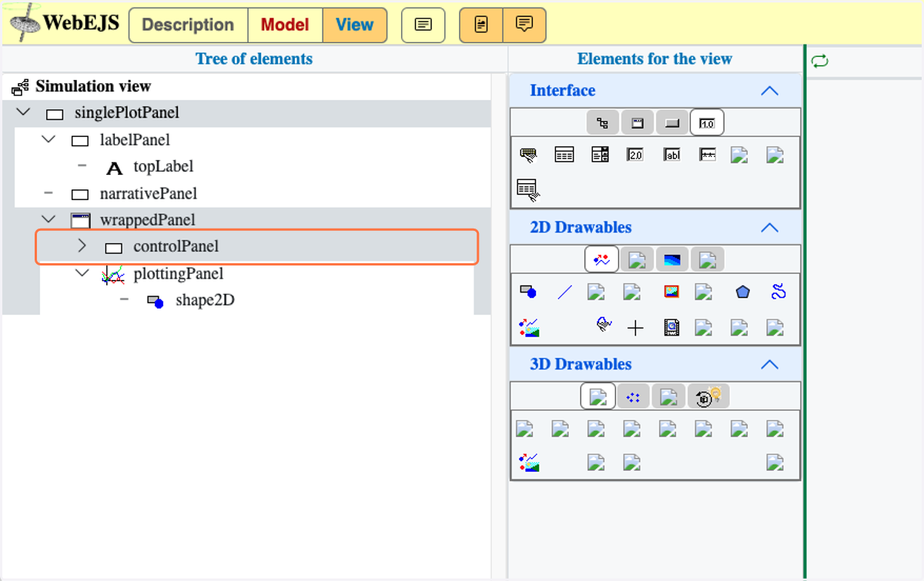Select the View tab
This screenshot has height=581, width=924.
(354, 25)
